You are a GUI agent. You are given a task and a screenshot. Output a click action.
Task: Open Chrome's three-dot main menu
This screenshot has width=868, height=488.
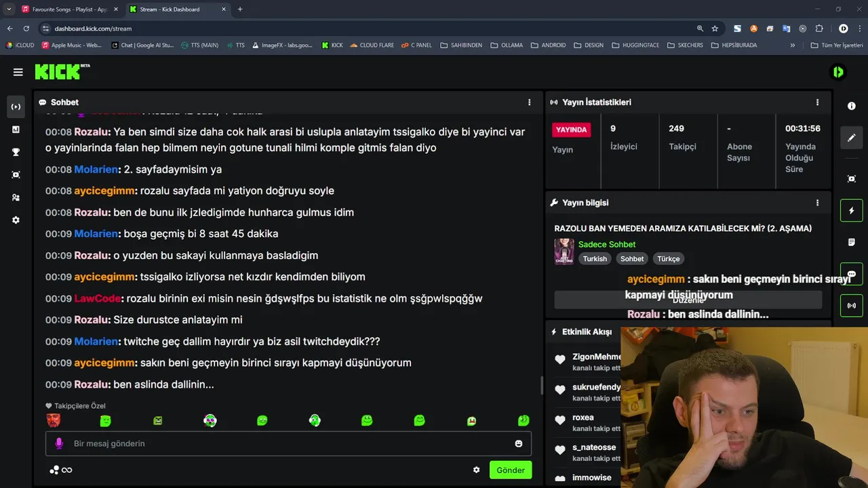[x=859, y=28]
